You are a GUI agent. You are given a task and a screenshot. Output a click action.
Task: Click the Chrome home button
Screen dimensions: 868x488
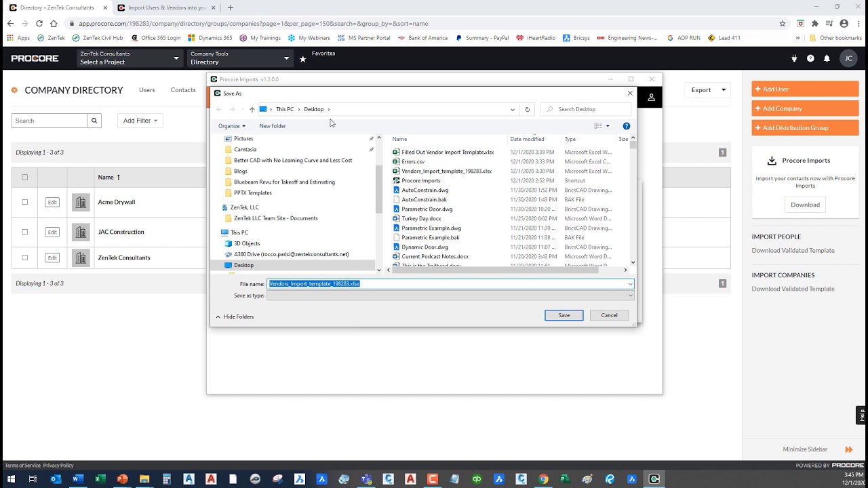[54, 23]
